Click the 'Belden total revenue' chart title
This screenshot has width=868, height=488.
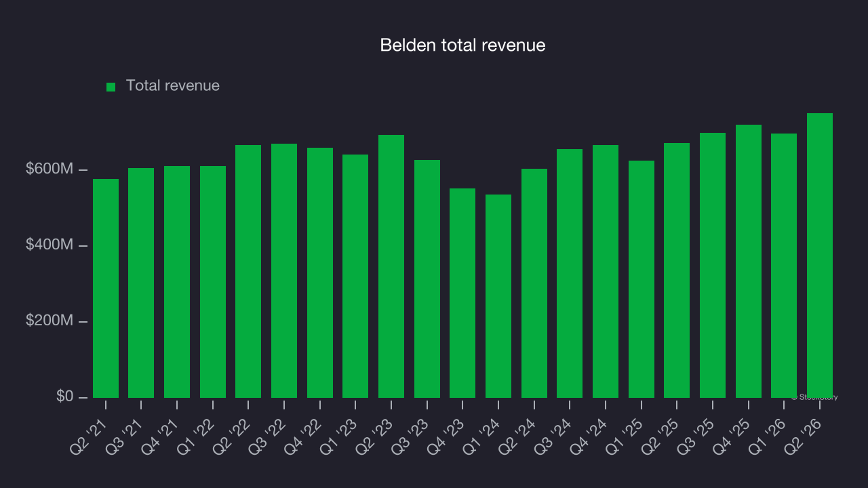[462, 45]
